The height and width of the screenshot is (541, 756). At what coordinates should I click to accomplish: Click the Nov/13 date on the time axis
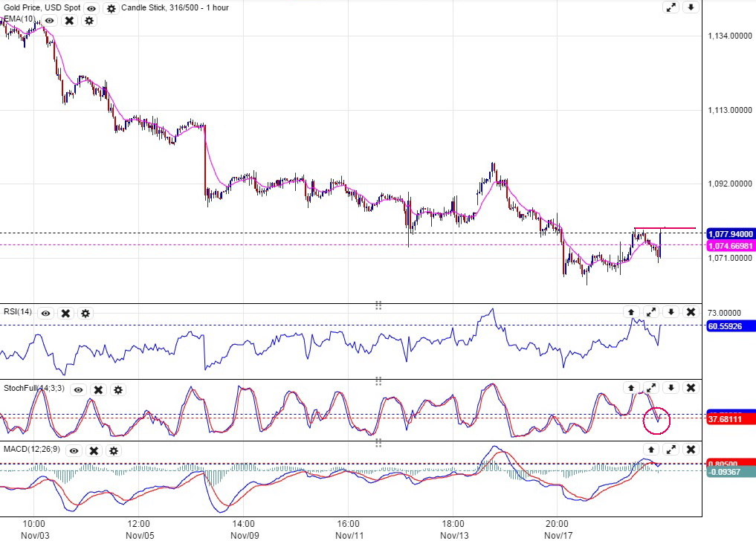tap(453, 535)
